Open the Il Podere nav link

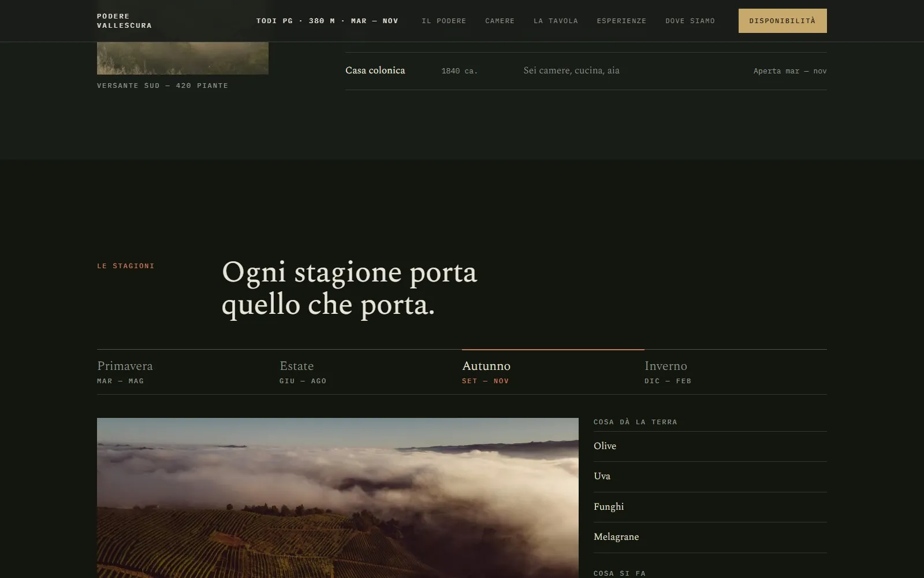pos(444,21)
